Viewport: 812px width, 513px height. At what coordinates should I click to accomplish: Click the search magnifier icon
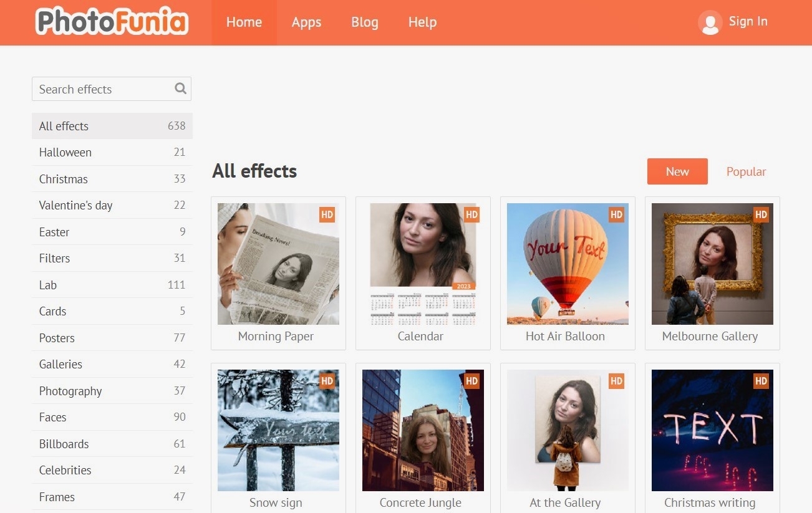pos(180,89)
